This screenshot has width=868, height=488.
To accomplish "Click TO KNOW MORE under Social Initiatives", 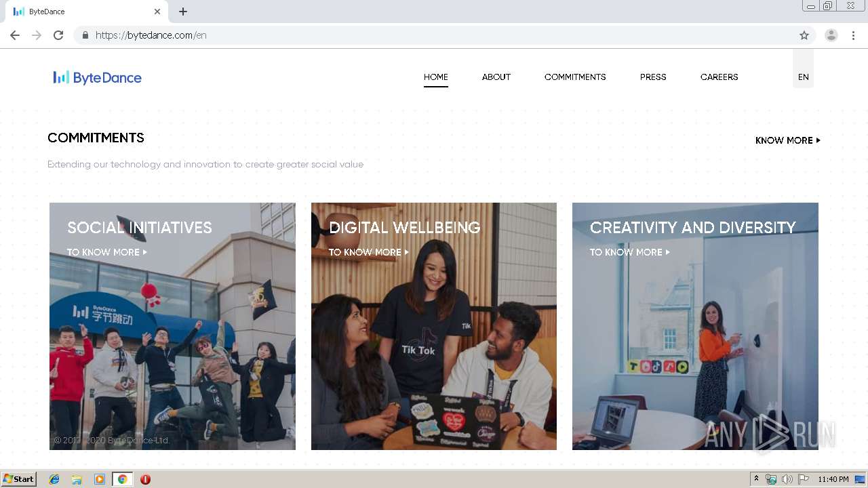I will click(x=107, y=252).
